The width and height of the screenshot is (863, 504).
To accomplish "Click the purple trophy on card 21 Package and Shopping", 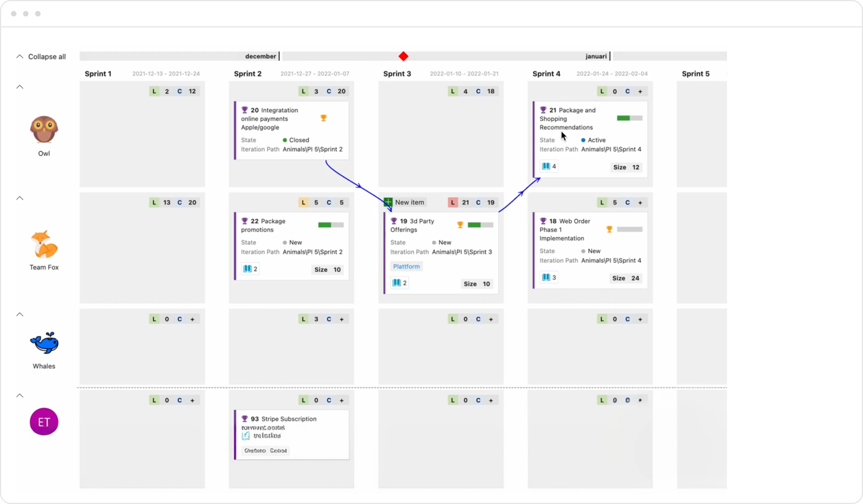I will (543, 110).
